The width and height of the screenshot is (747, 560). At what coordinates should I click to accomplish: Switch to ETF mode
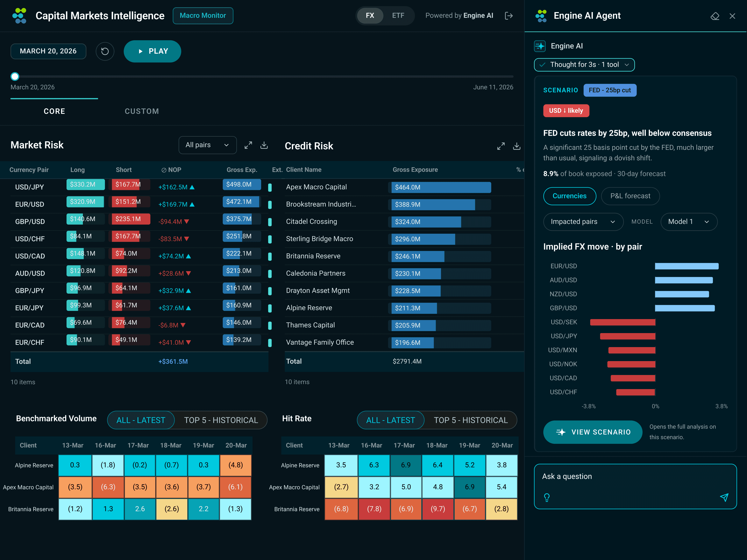point(398,16)
